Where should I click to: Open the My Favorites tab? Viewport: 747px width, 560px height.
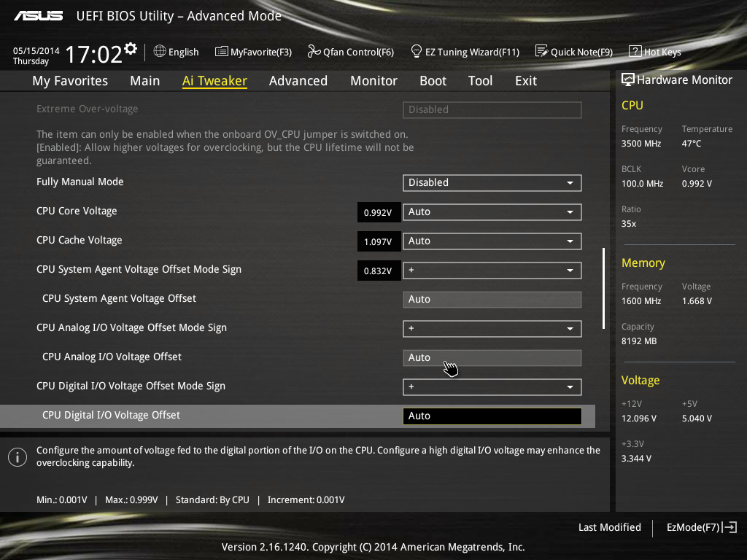coord(70,81)
